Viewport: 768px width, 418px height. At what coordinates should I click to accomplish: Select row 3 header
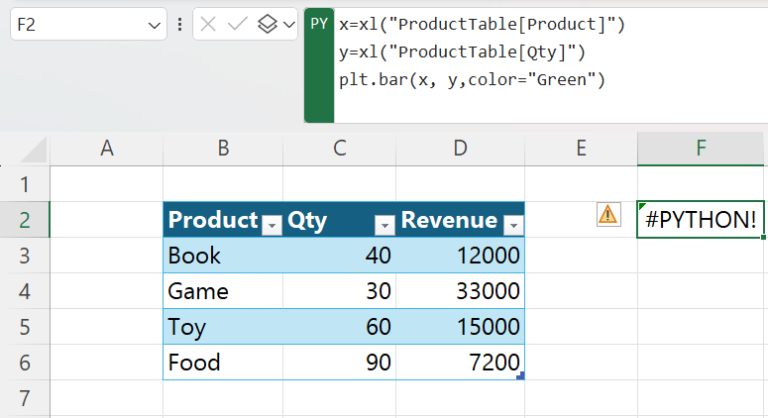point(24,255)
